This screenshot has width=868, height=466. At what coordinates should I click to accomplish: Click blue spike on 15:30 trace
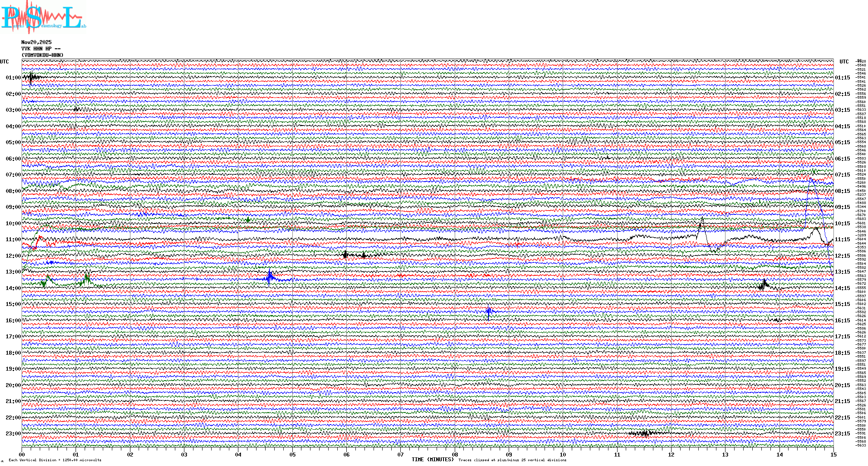[488, 312]
